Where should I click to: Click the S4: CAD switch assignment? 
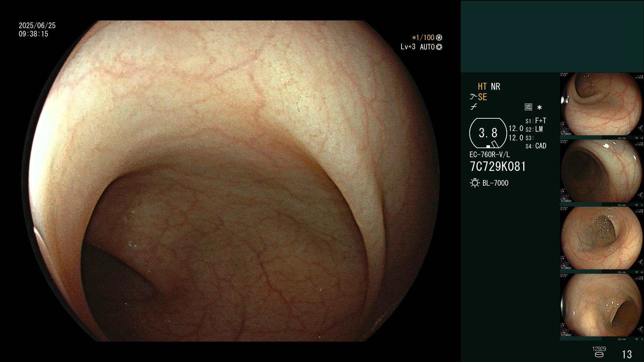[x=536, y=146]
